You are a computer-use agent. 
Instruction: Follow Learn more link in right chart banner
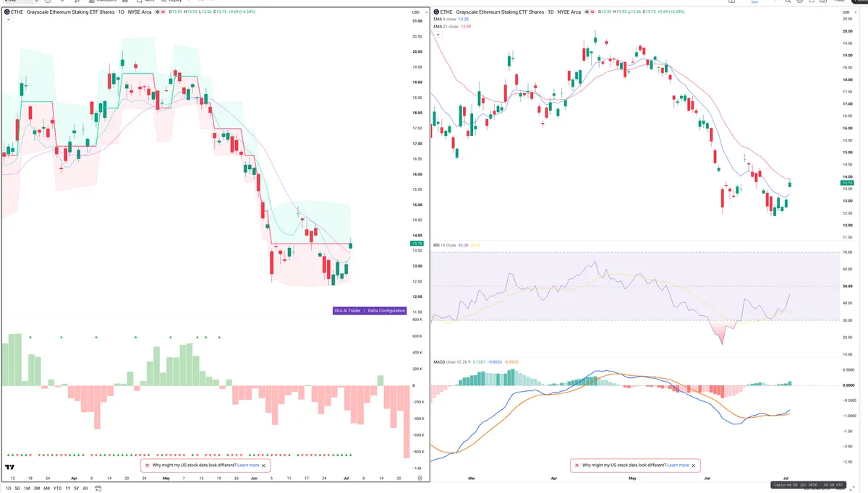pyautogui.click(x=678, y=466)
